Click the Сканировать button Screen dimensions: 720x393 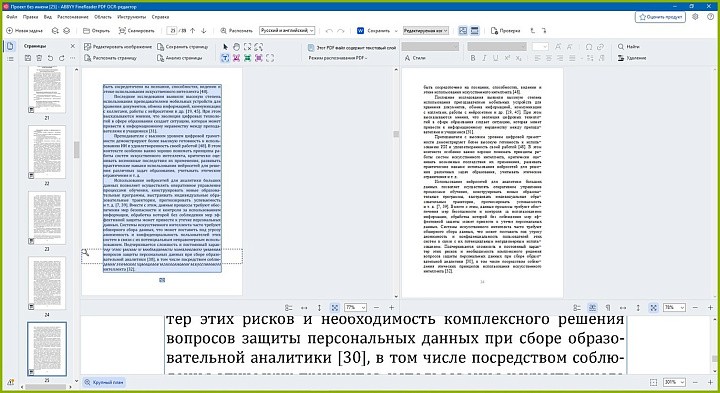coord(137,31)
